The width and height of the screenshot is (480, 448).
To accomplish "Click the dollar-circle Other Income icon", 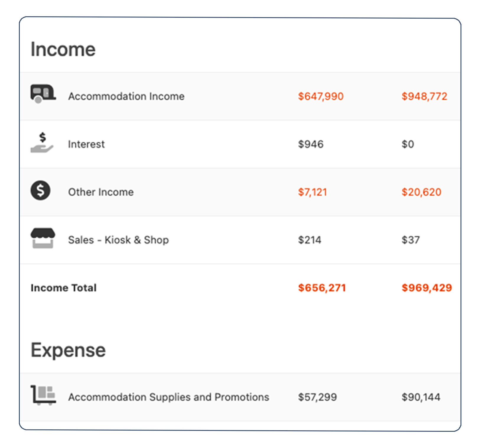I will tap(40, 190).
